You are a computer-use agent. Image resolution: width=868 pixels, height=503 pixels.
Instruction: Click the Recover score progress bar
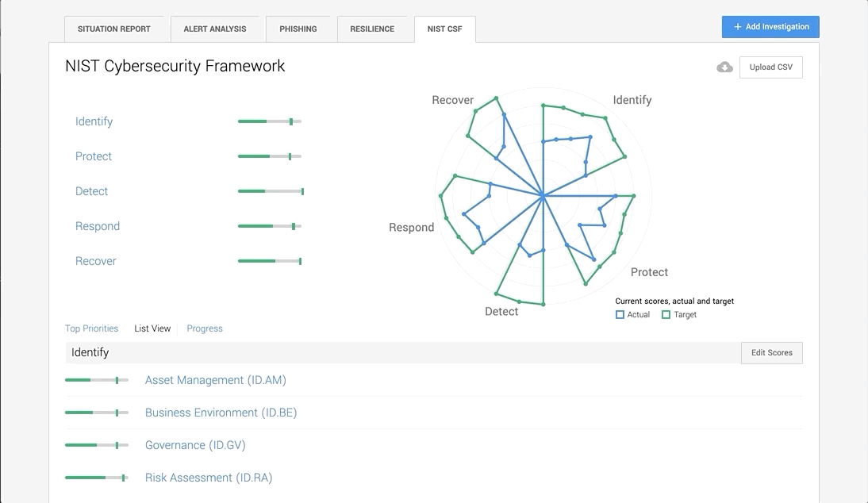click(270, 261)
